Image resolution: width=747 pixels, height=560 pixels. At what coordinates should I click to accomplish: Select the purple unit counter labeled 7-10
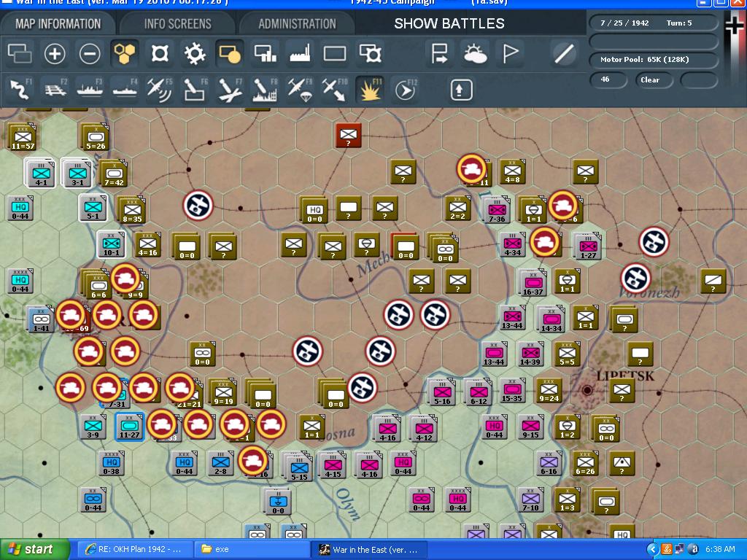tap(530, 499)
